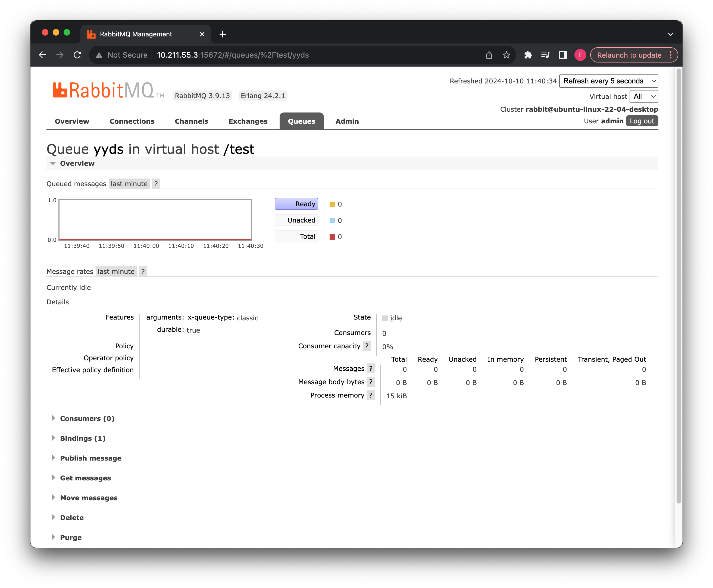Expand the Publish message section
Viewport: 713px width, 588px height.
pyautogui.click(x=90, y=458)
